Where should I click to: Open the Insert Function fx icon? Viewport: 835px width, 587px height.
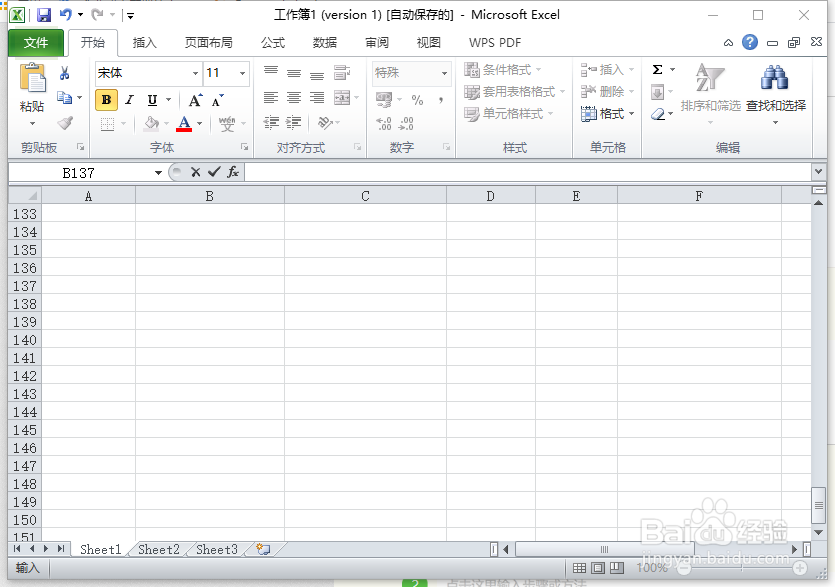233,171
